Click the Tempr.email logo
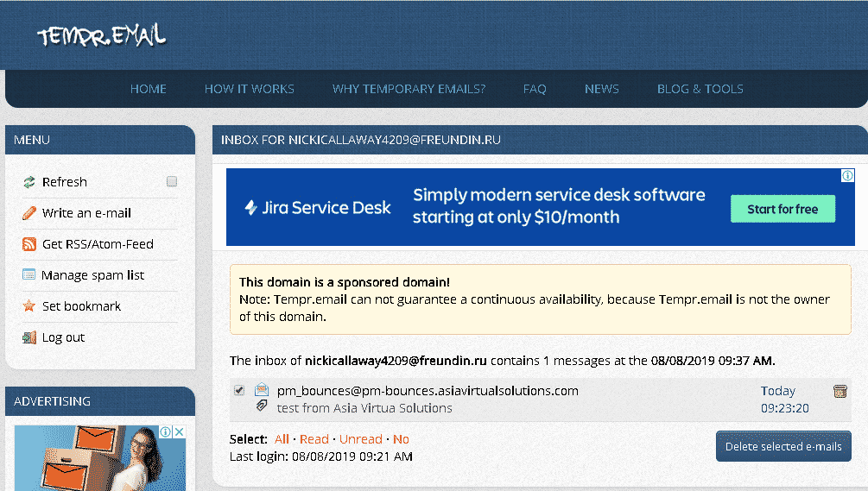 pos(101,35)
